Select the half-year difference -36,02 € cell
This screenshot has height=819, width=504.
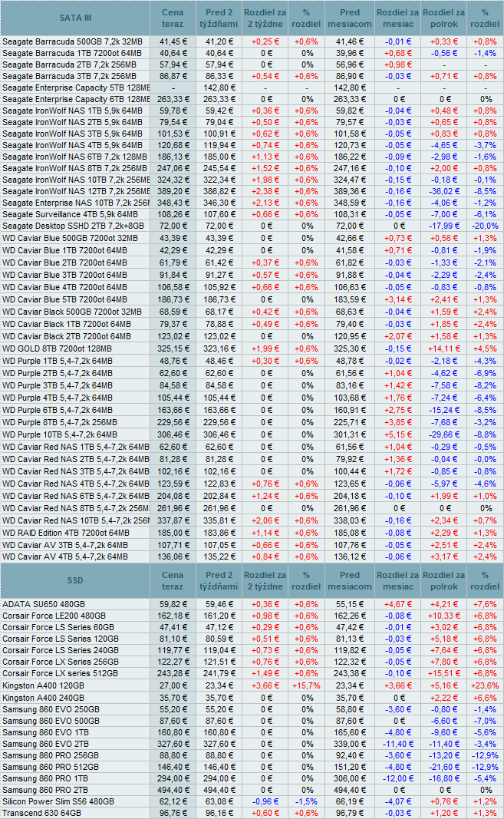(x=444, y=191)
